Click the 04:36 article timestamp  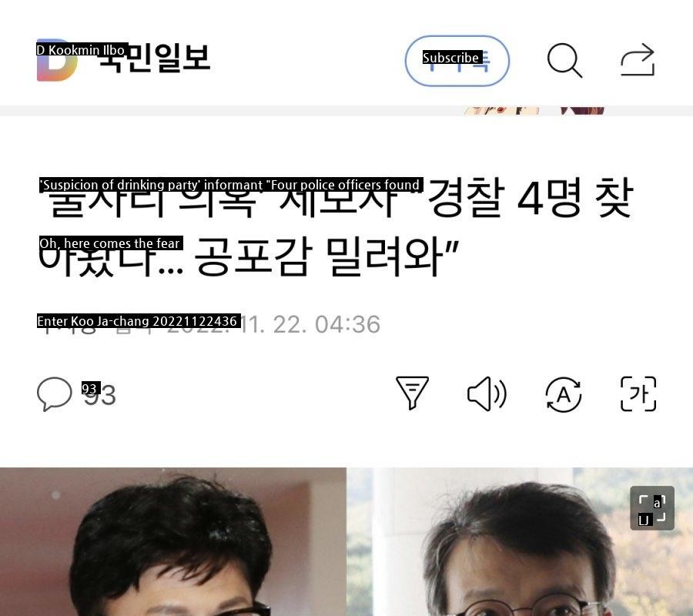tap(347, 324)
